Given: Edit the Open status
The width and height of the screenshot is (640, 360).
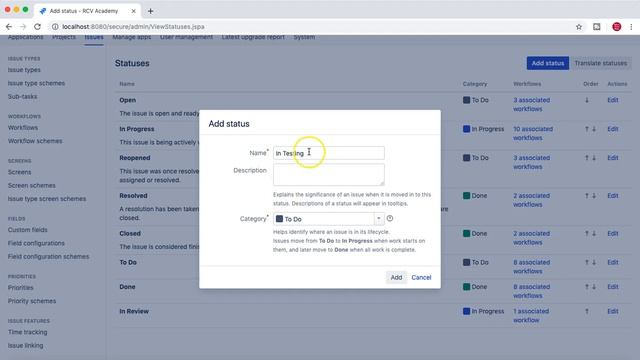Looking at the screenshot, I should pos(613,100).
